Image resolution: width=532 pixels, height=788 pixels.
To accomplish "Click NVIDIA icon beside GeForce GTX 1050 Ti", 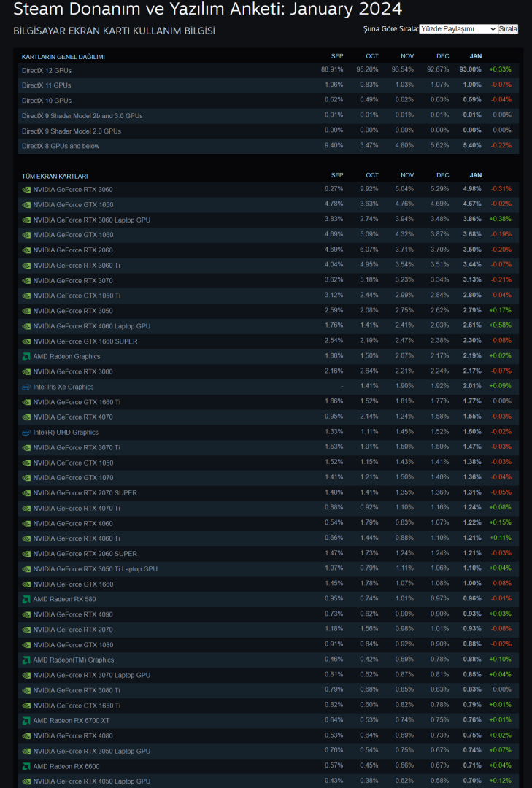I will [26, 296].
